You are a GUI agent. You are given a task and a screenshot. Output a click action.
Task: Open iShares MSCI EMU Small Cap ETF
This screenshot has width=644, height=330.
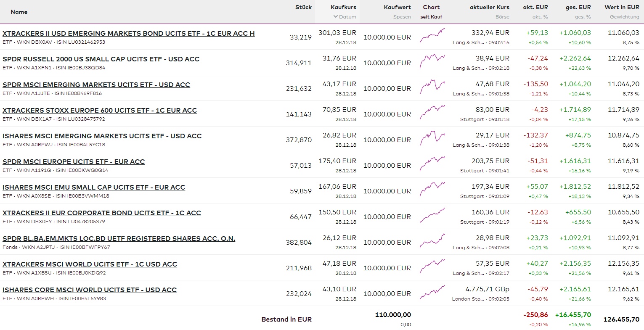(x=94, y=187)
